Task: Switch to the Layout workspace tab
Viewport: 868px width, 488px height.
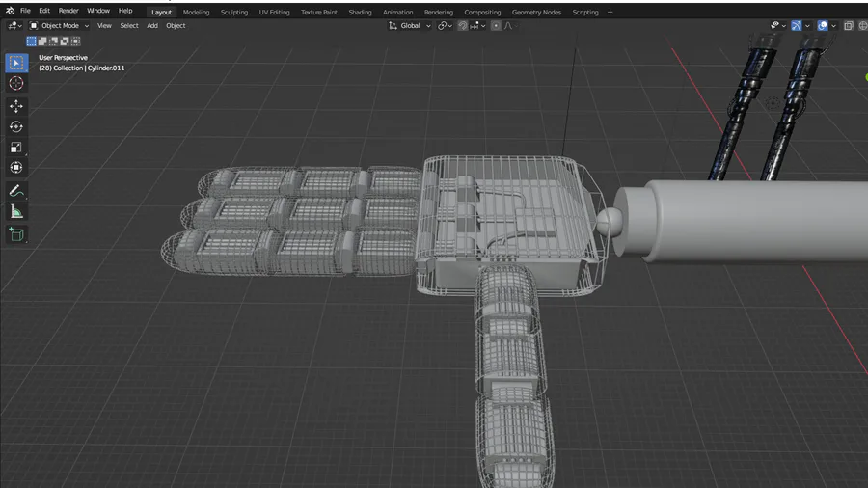Action: (162, 13)
